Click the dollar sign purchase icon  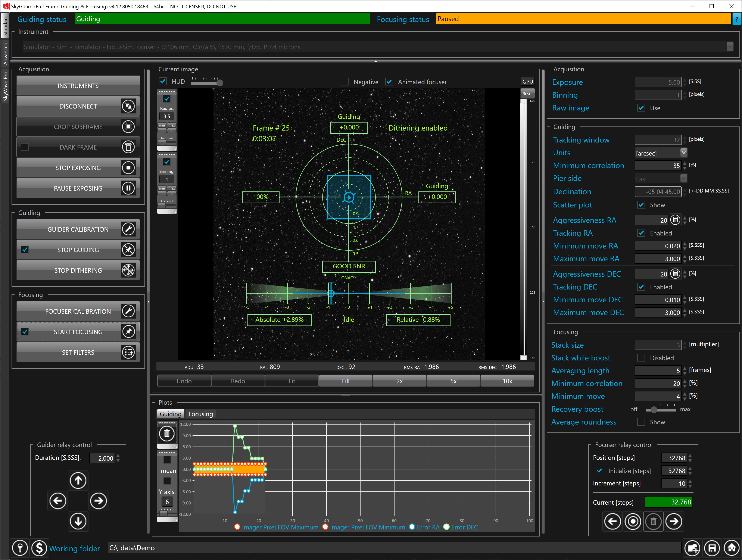click(39, 548)
